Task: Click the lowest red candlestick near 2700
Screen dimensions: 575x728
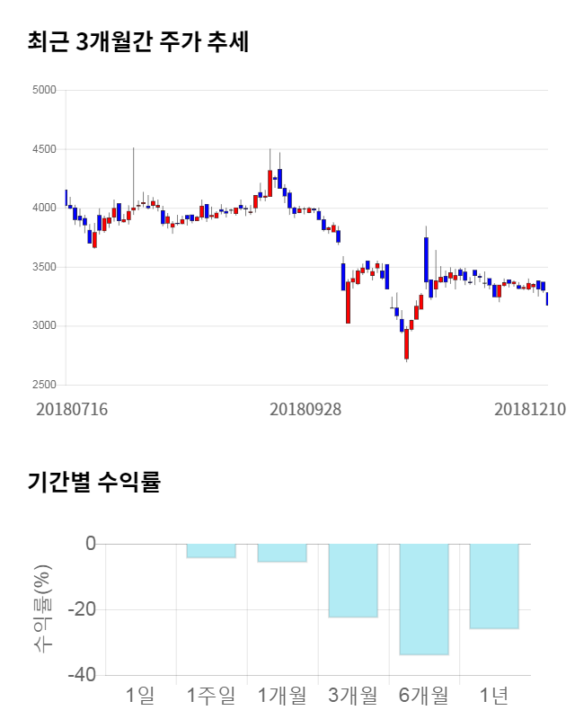Action: coord(407,343)
